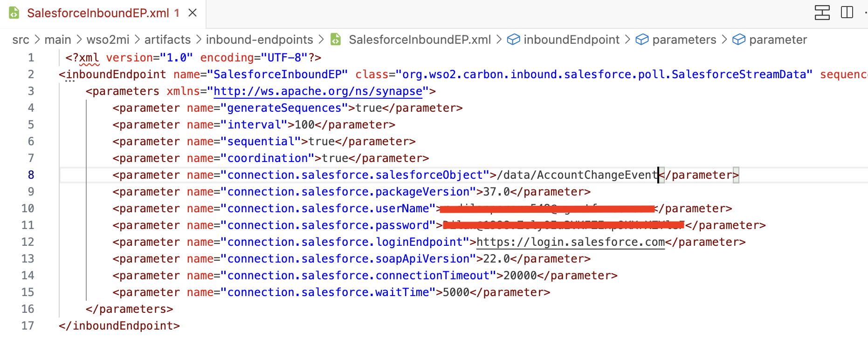Close the SalesforceInboundEP.xml tab
868x351 pixels.
193,13
